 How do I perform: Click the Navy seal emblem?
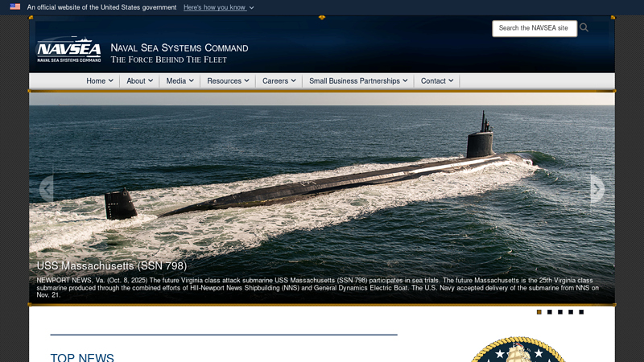518,350
